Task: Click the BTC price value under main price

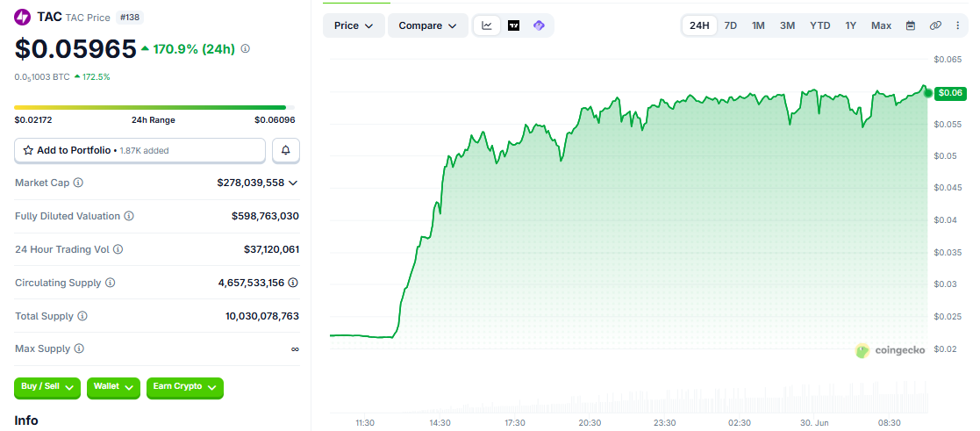Action: point(42,77)
